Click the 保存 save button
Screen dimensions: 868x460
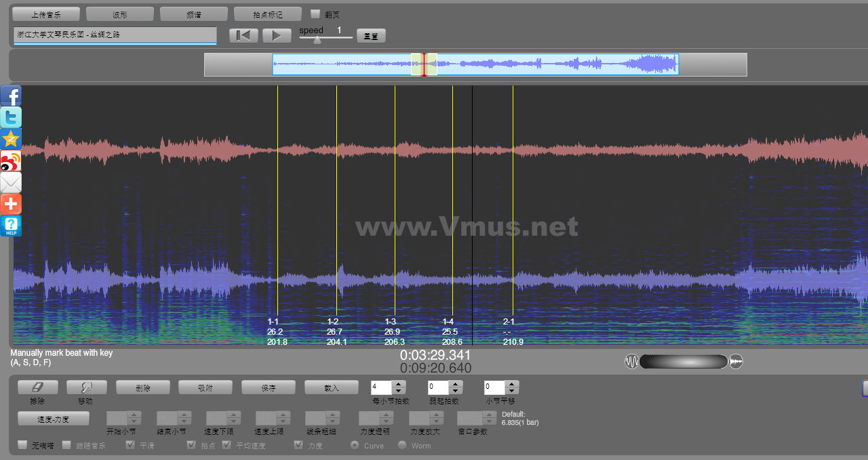269,388
